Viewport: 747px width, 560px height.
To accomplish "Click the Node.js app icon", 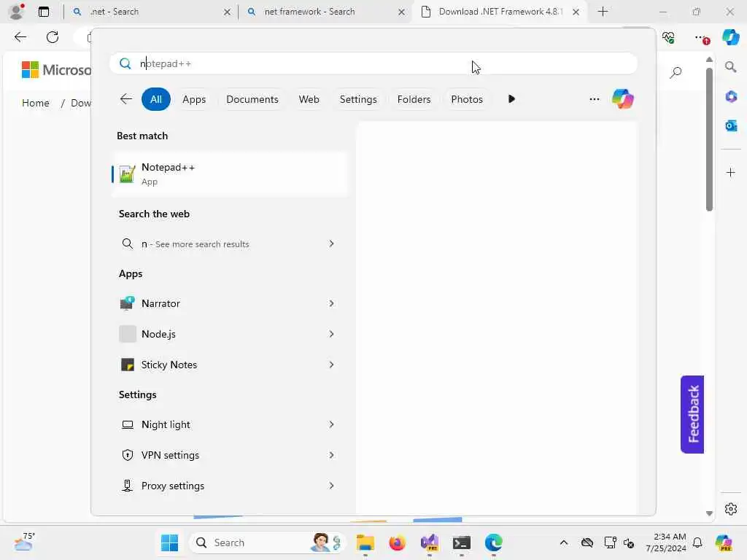I will click(x=127, y=334).
